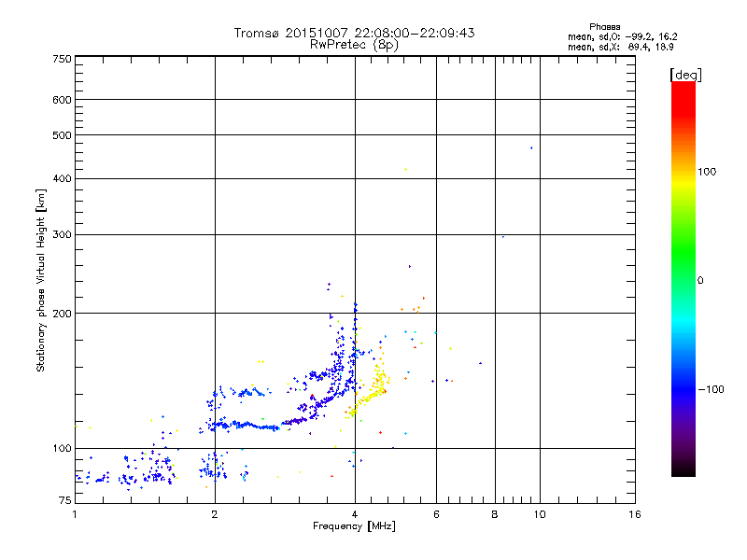This screenshot has height=560, width=747.
Task: Click the x-axis tick label '8'
Action: [x=495, y=514]
